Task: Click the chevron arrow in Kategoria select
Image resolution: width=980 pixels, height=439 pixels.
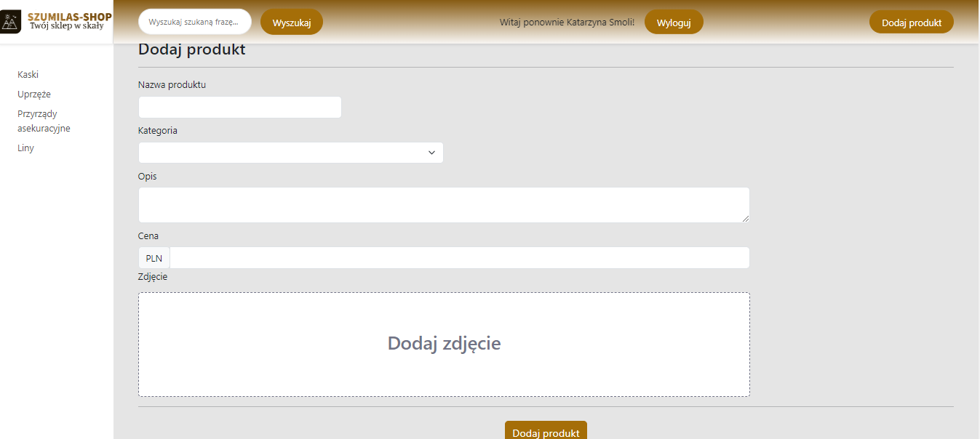Action: click(431, 153)
